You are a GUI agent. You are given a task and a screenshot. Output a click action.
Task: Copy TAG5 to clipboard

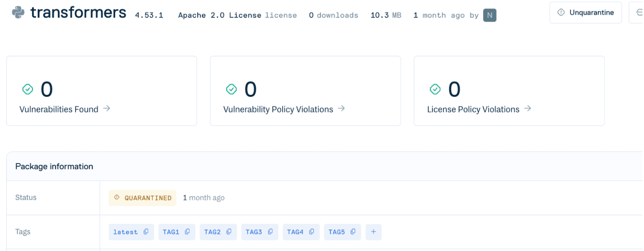[x=353, y=232]
